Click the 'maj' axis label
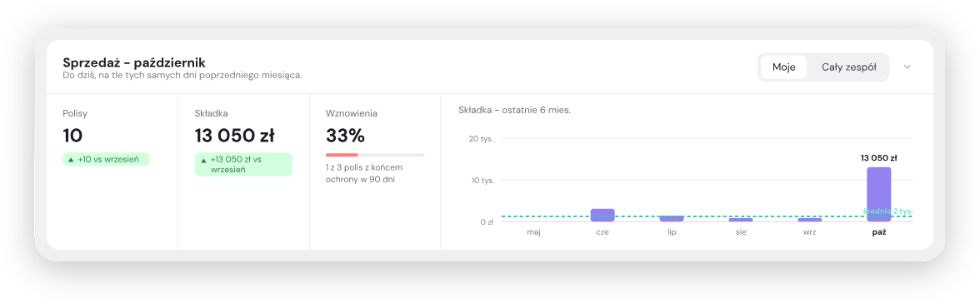Image resolution: width=980 pixels, height=303 pixels. pyautogui.click(x=533, y=231)
